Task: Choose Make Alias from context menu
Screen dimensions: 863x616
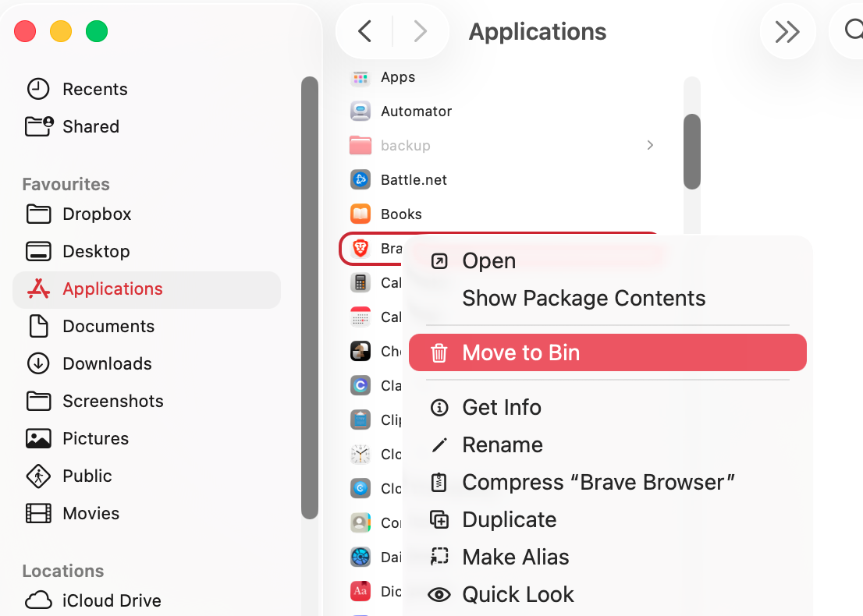Action: (608, 558)
